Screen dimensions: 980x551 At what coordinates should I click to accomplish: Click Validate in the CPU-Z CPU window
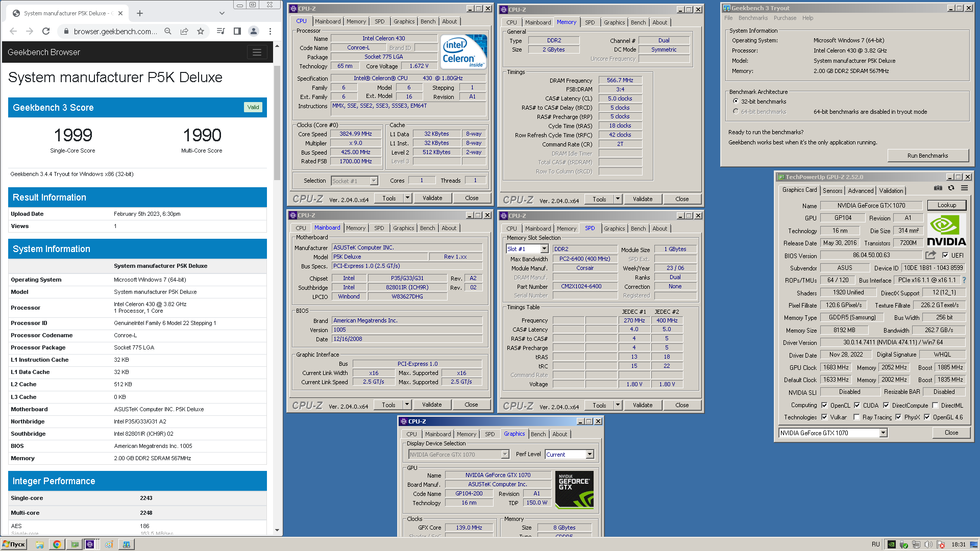[432, 198]
